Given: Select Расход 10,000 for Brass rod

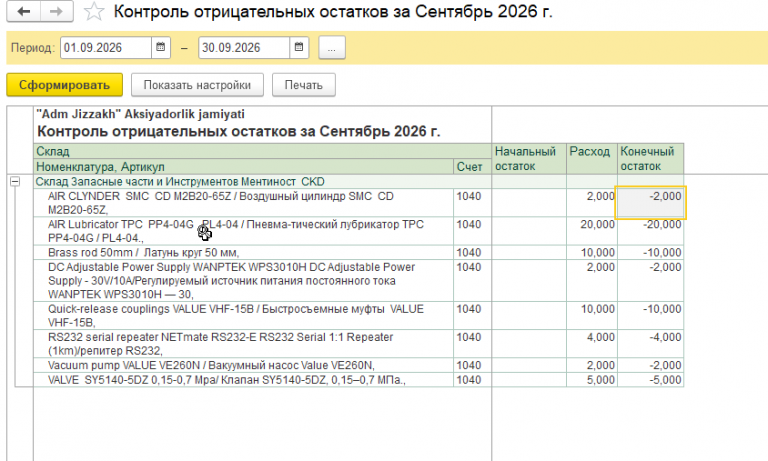Looking at the screenshot, I should tap(592, 252).
